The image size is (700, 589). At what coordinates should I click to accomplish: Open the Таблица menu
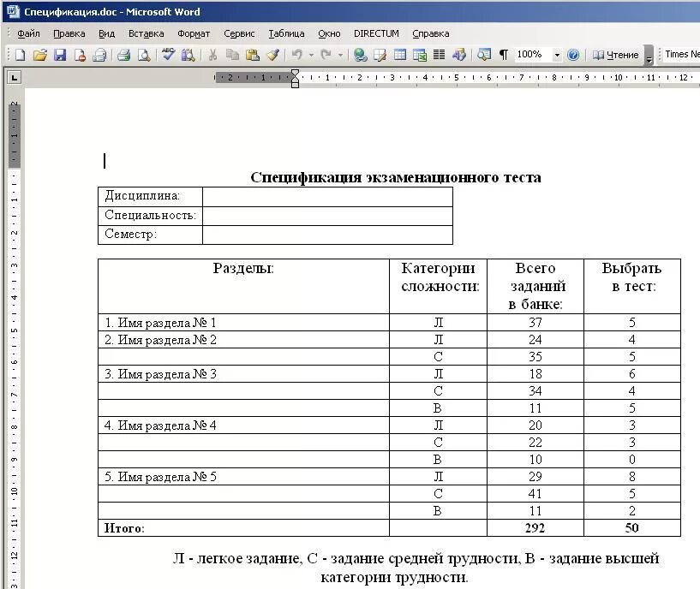click(x=286, y=33)
